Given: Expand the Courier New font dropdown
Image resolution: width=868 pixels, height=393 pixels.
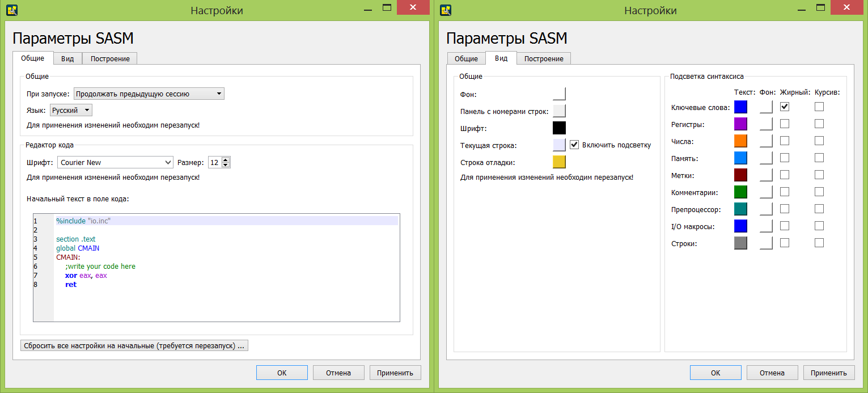Looking at the screenshot, I should pos(115,162).
